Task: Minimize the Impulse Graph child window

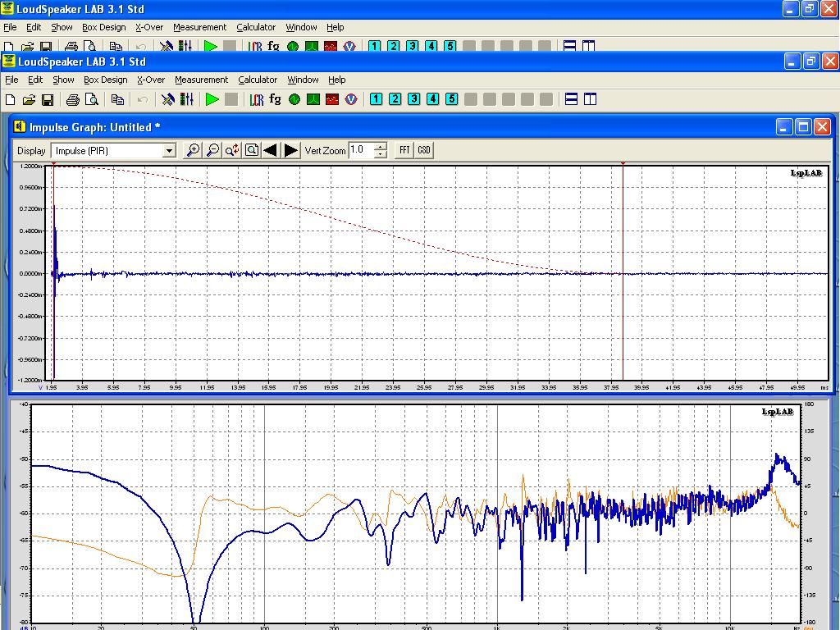Action: [784, 127]
